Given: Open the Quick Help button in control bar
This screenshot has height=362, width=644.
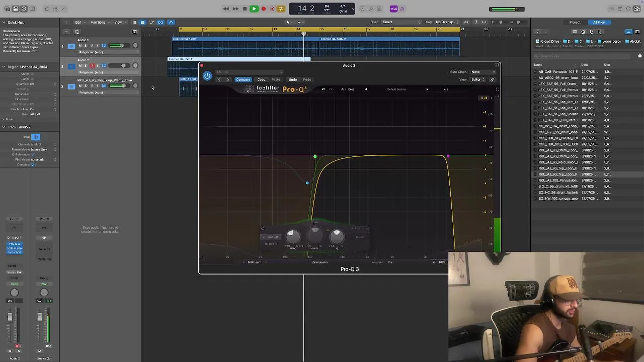Looking at the screenshot, I should pyautogui.click(x=24, y=9).
